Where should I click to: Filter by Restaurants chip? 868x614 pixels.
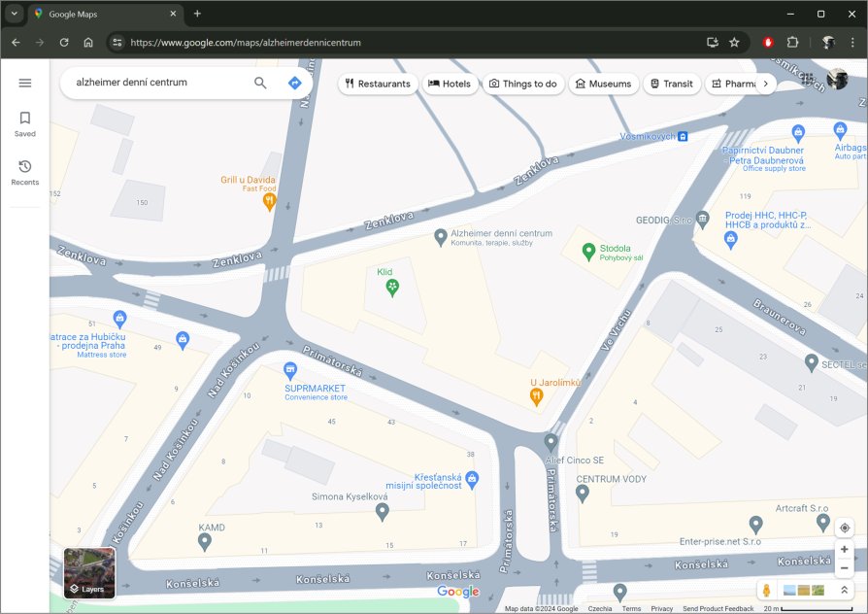378,84
